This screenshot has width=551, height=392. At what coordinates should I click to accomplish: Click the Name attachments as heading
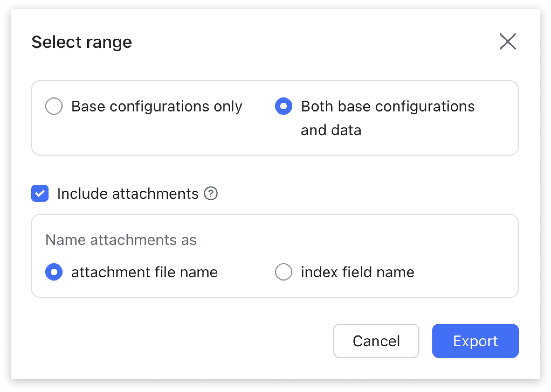tap(121, 240)
